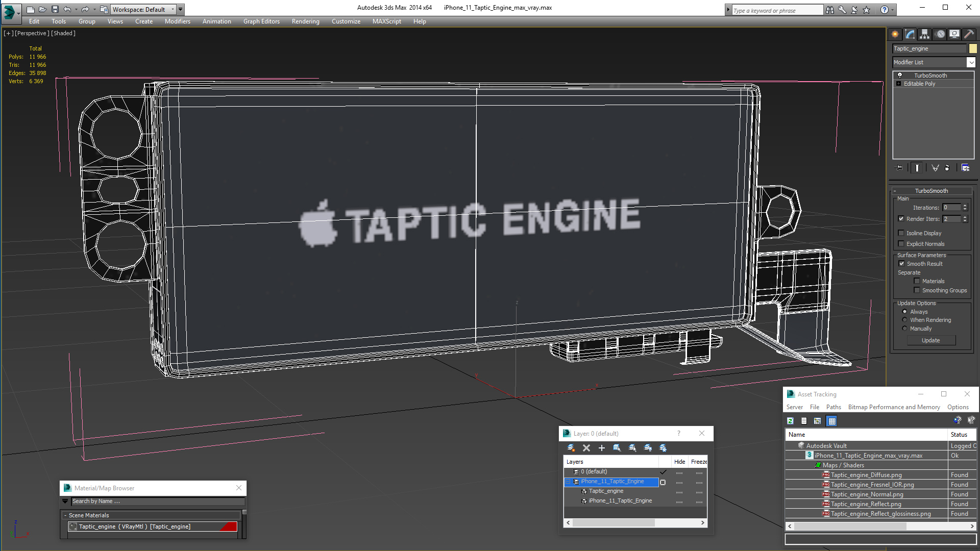Create new layer icon in Layer dialog
The image size is (980, 551).
click(571, 448)
